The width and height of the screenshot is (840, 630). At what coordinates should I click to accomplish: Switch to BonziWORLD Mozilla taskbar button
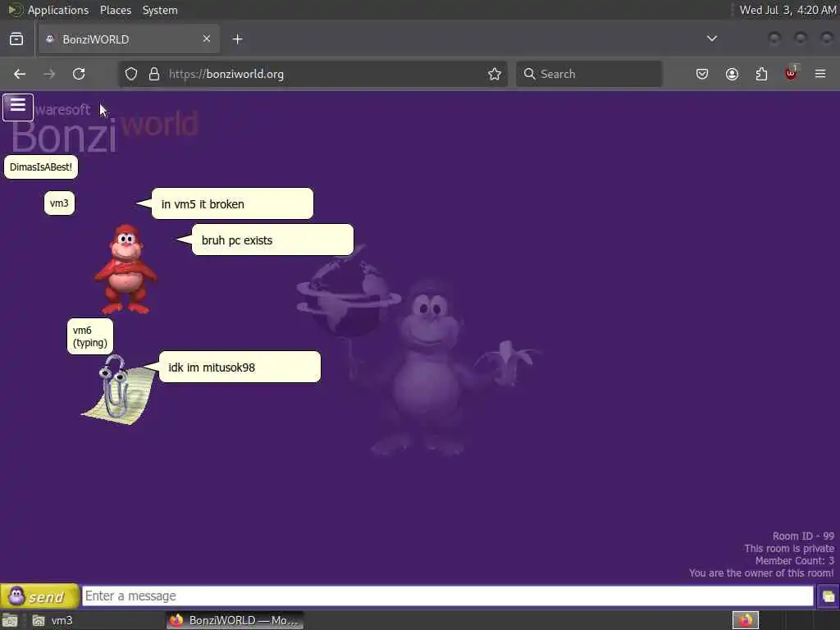click(x=235, y=620)
